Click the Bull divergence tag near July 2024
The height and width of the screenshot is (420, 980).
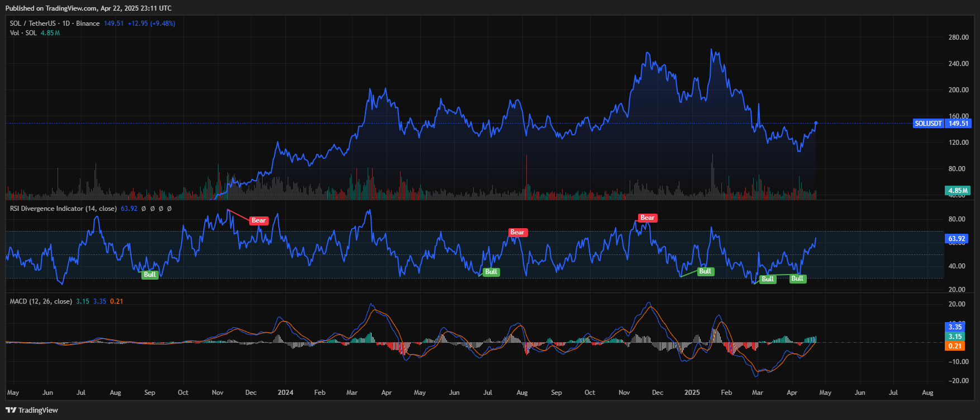click(491, 272)
